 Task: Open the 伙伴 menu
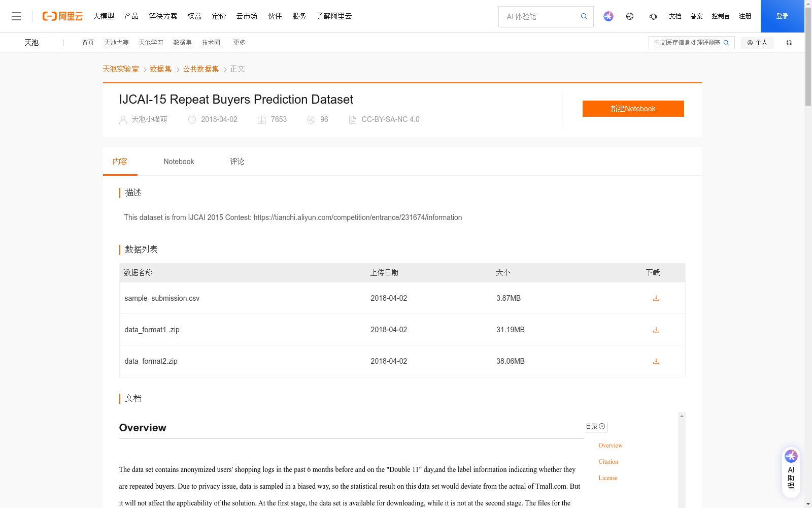(x=275, y=16)
